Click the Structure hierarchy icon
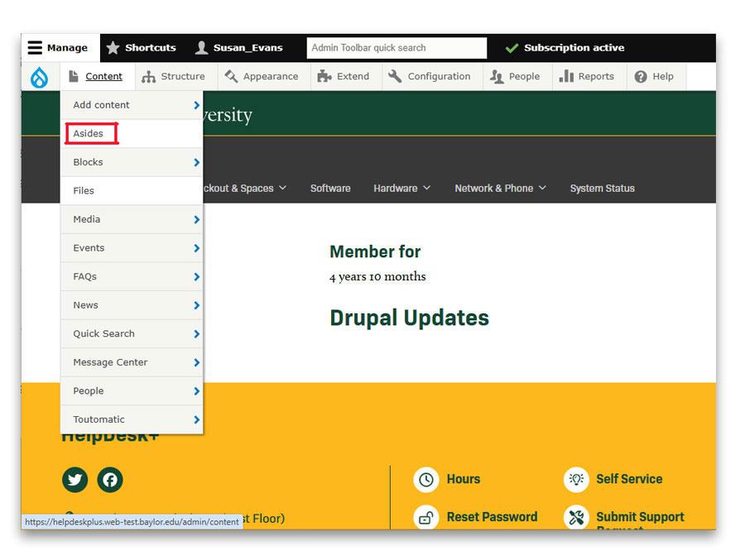This screenshot has height=560, width=745. [148, 76]
